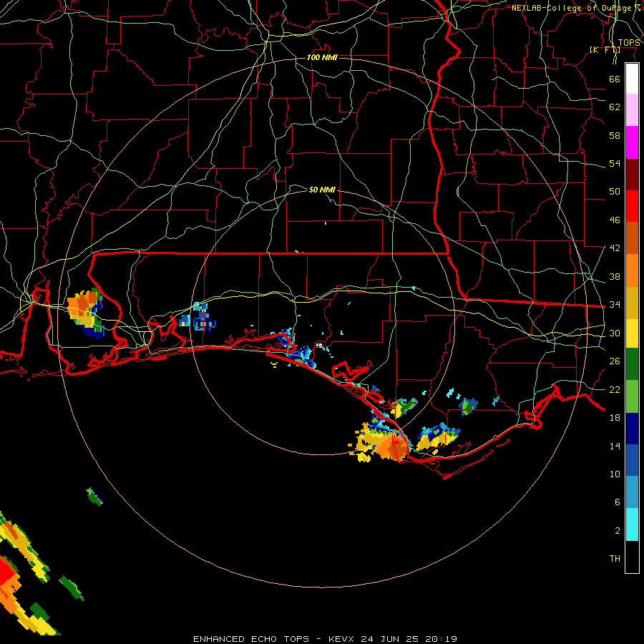The height and width of the screenshot is (644, 644).
Task: Click the '38' legend value
Action: (615, 276)
